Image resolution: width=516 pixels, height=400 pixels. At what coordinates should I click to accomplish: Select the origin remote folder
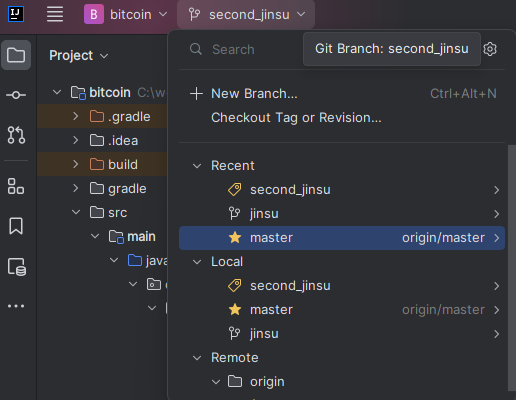click(342, 382)
